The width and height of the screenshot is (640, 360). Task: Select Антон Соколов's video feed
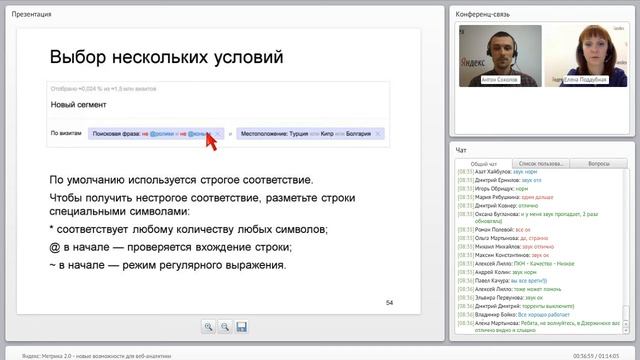coord(500,56)
